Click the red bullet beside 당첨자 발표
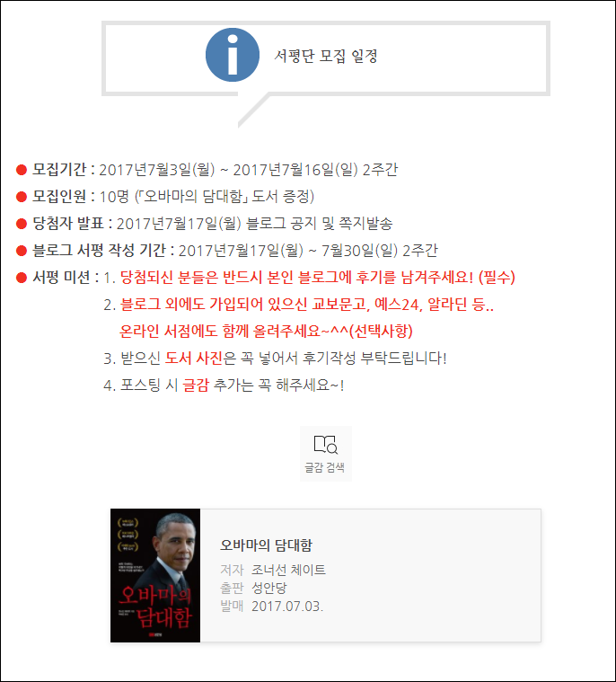 click(22, 224)
